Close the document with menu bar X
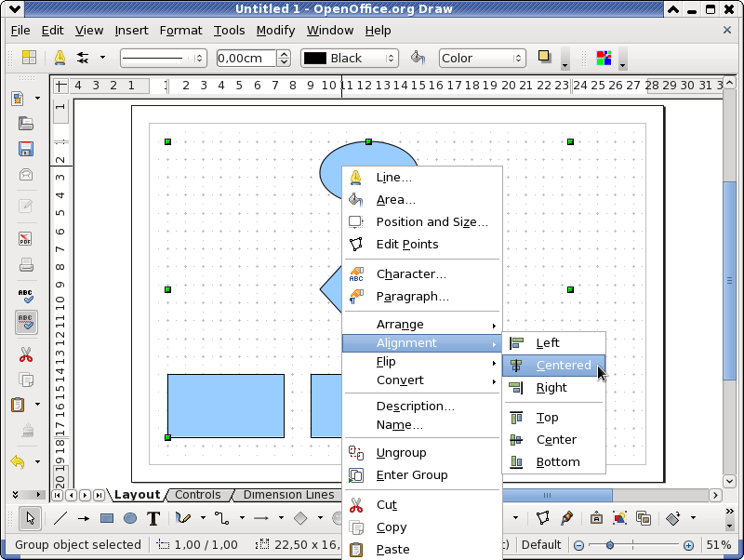744x560 pixels. tap(727, 30)
